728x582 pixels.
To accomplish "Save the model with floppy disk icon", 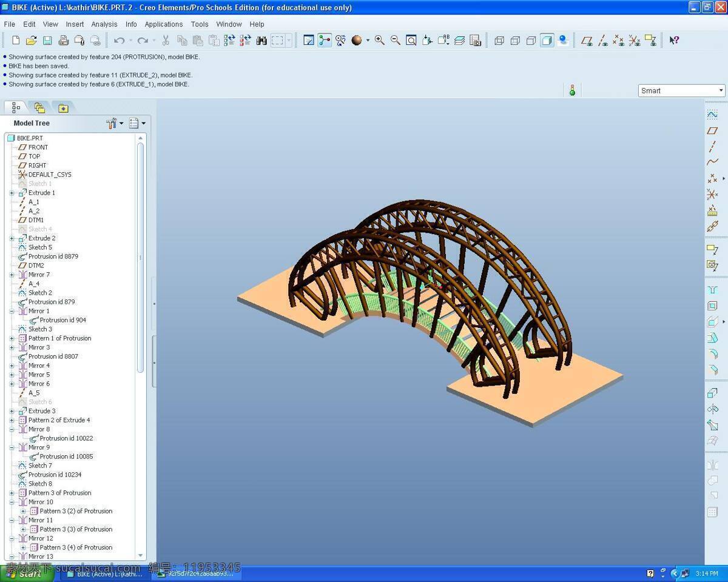I will [47, 41].
